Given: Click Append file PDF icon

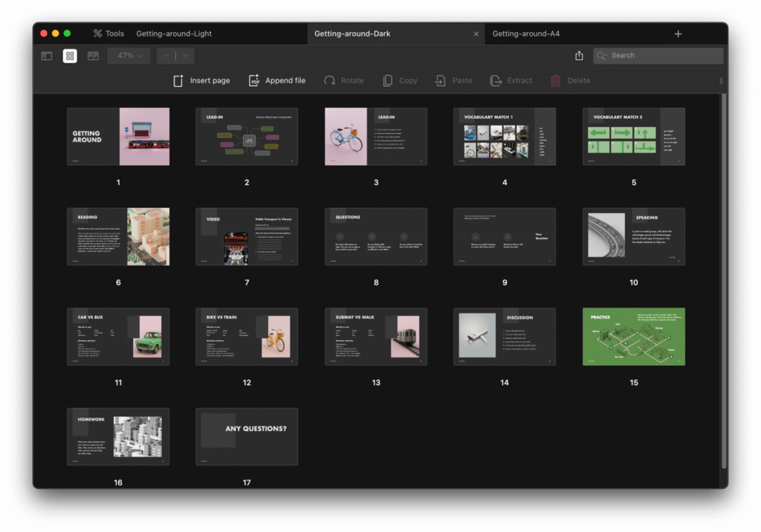Looking at the screenshot, I should (x=254, y=80).
